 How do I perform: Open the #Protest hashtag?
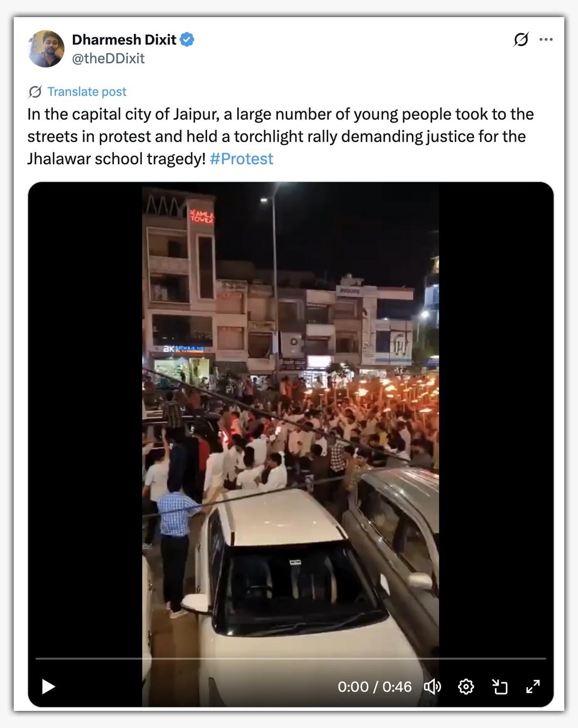pos(242,159)
